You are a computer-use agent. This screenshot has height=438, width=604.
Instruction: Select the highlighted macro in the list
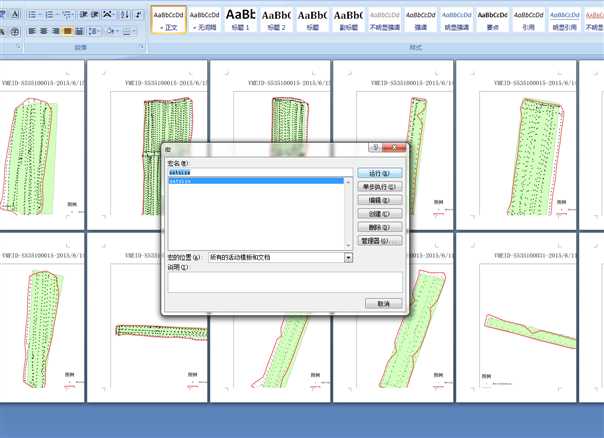(x=256, y=181)
